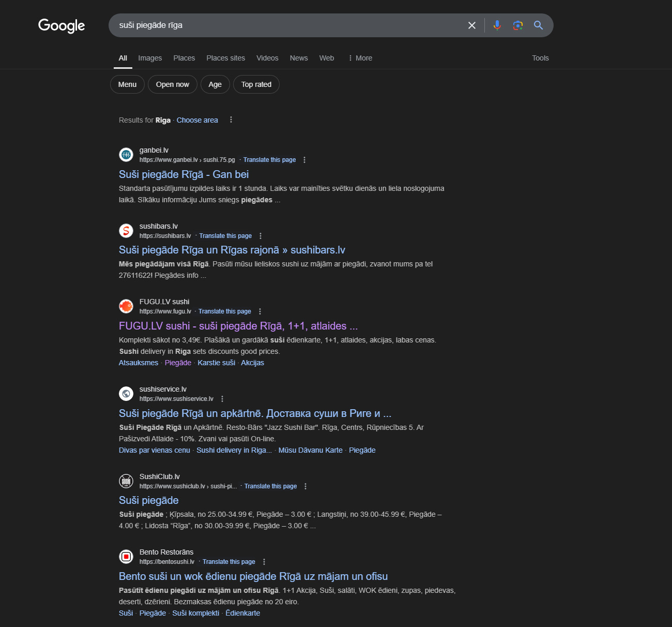The height and width of the screenshot is (627, 672).
Task: Open the three-dot menu for sushibars.lv result
Action: 261,236
